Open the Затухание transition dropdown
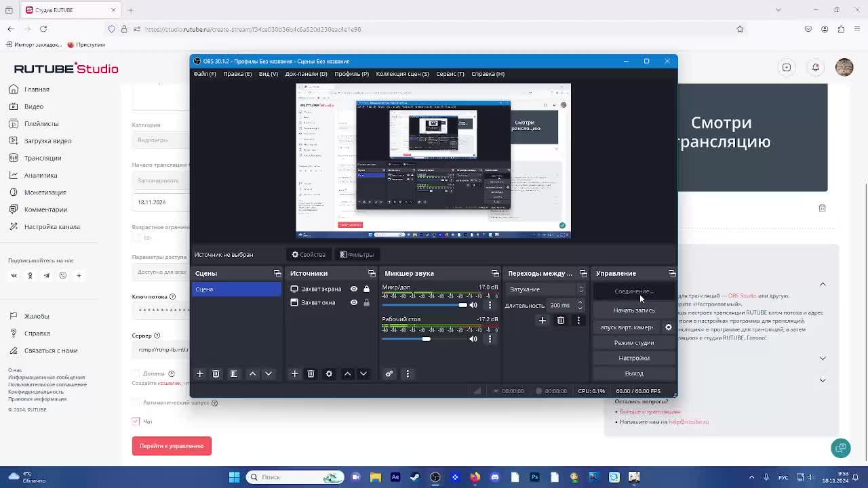868x488 pixels. pyautogui.click(x=546, y=289)
